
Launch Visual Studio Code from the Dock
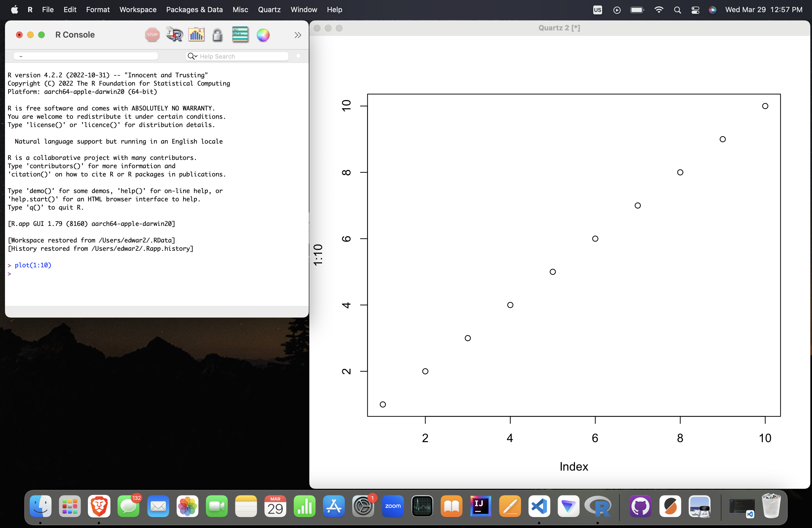pos(539,506)
